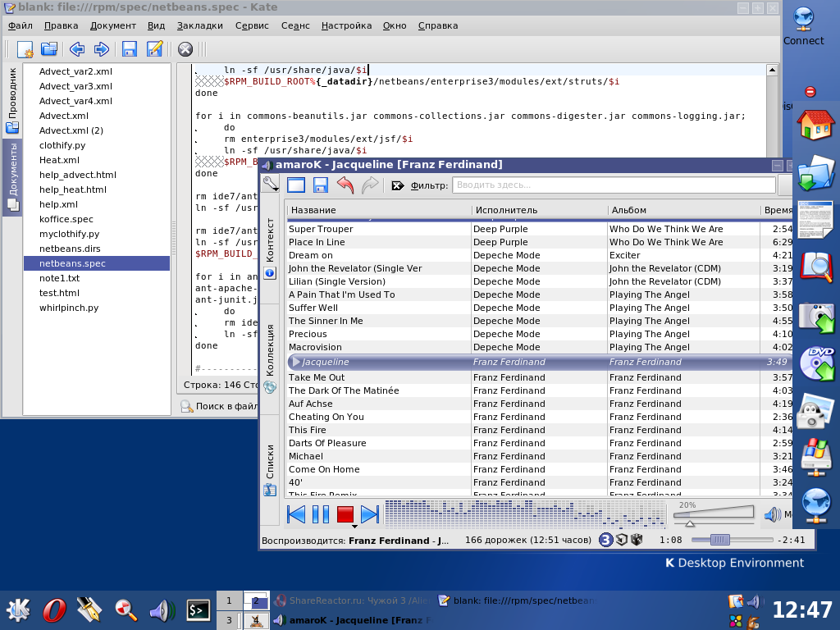840x630 pixels.
Task: Select the playing track Jacqueline
Action: [x=540, y=362]
